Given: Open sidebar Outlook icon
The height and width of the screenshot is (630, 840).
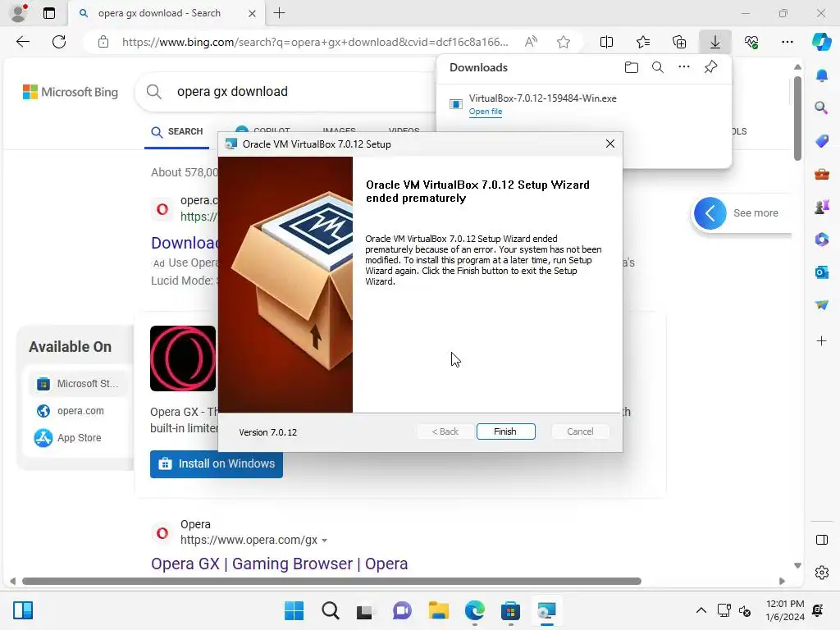Looking at the screenshot, I should click(822, 272).
